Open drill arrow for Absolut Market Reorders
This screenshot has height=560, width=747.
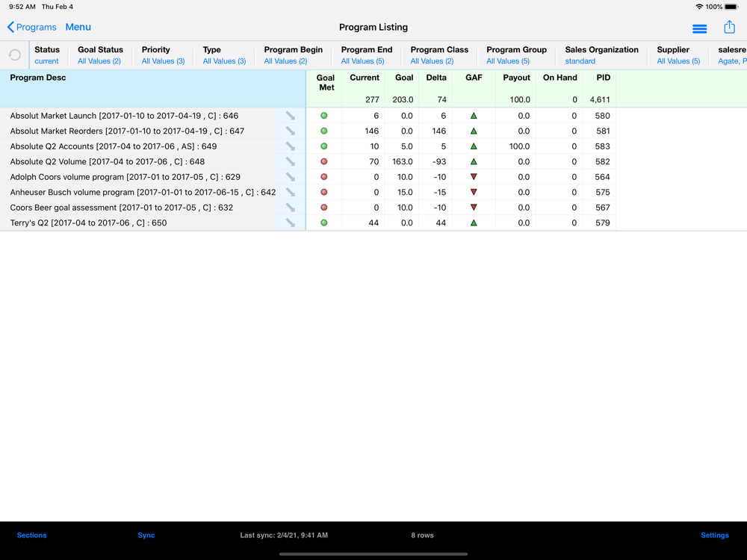click(x=291, y=131)
